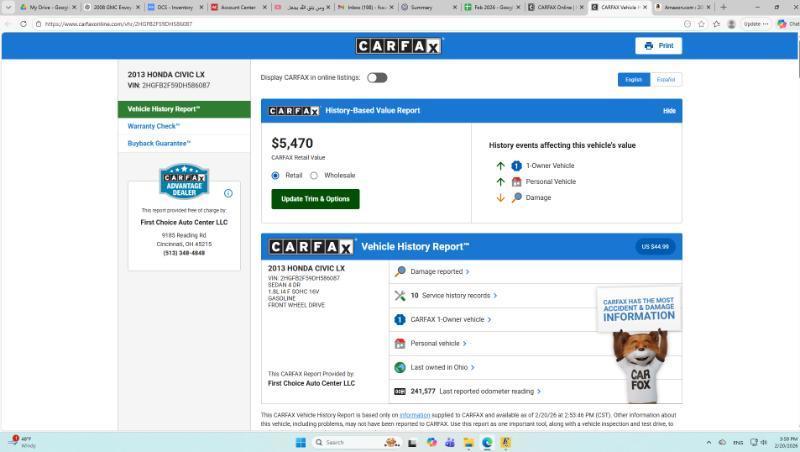800x452 pixels.
Task: Click the Personal vehicle house icon
Action: [400, 343]
